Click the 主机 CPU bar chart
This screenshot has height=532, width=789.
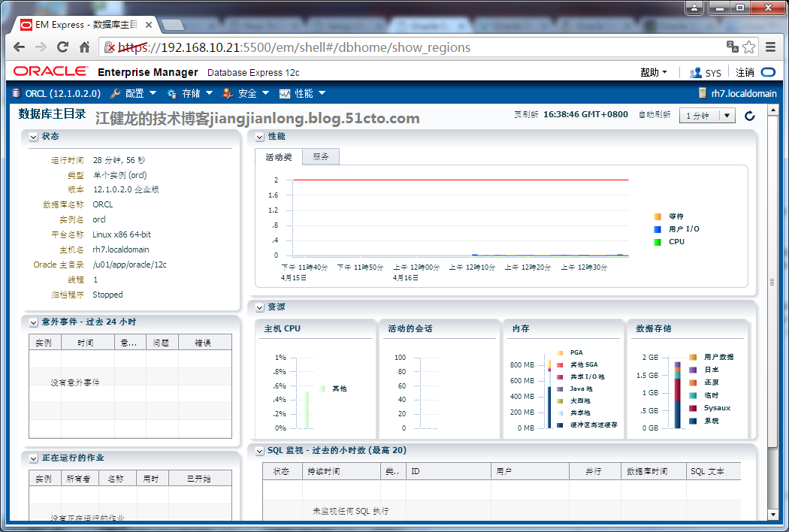point(307,410)
